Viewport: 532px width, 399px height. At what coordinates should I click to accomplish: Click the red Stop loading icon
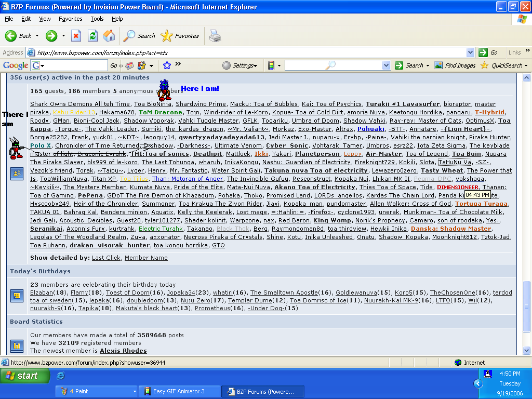(x=76, y=36)
